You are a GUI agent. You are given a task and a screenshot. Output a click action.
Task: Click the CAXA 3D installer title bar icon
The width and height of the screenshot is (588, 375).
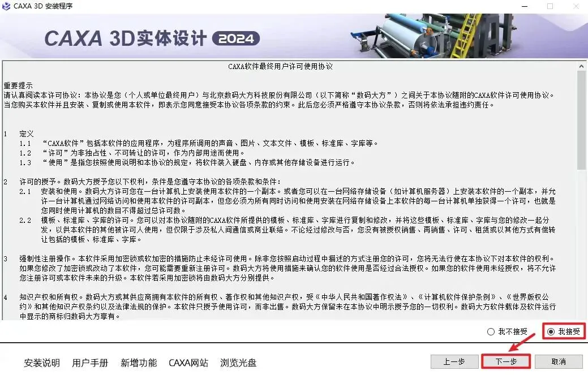[6, 6]
